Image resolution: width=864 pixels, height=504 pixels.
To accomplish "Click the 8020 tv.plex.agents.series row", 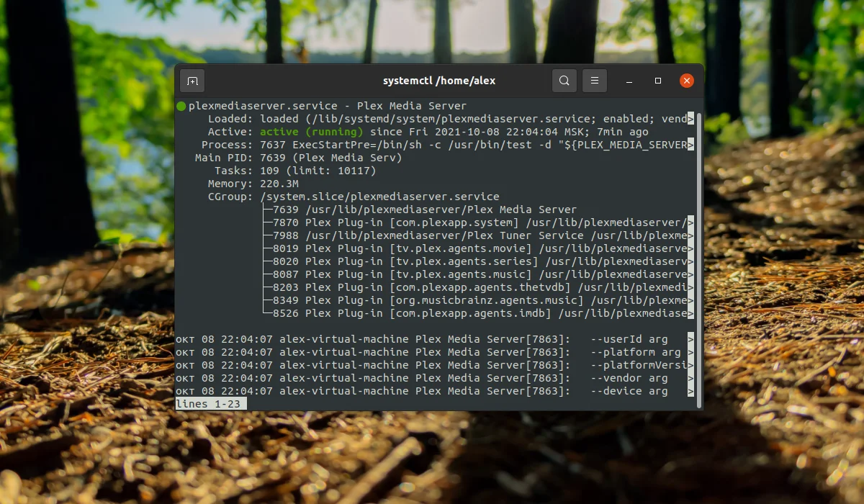I will coord(478,261).
